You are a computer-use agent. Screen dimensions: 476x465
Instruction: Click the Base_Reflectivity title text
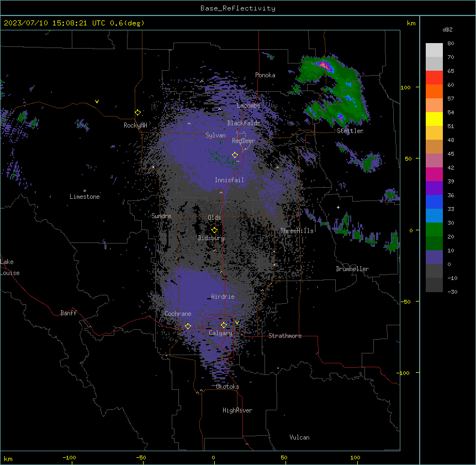[238, 8]
